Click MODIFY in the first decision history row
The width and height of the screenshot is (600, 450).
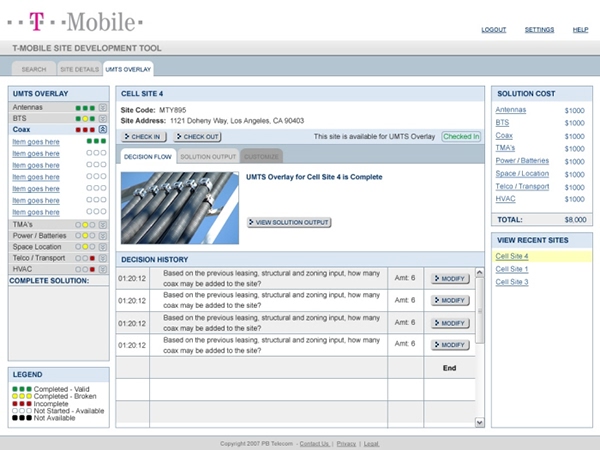pyautogui.click(x=450, y=279)
